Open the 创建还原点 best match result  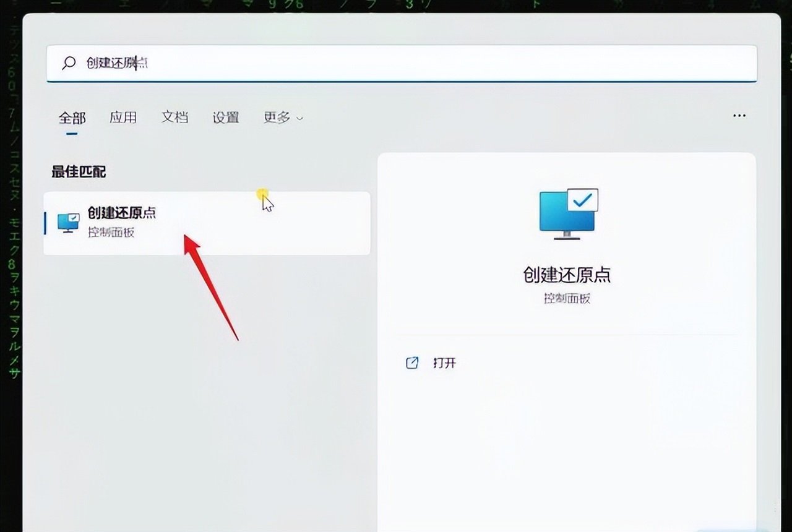[122, 213]
